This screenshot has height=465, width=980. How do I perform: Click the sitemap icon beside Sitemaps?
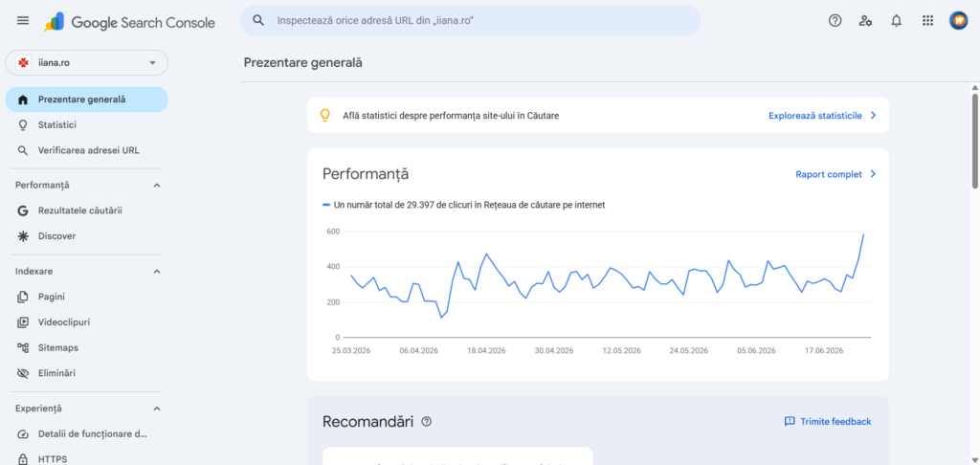pos(23,347)
